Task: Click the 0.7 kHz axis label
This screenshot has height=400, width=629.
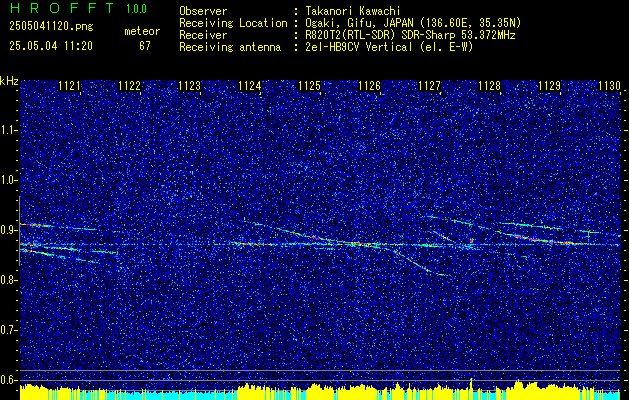Action: (x=9, y=330)
